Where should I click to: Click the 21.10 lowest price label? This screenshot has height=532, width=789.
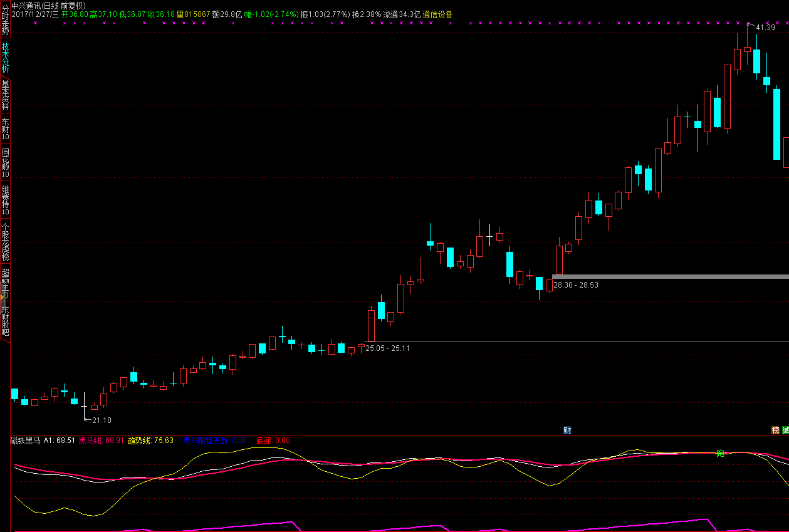coord(102,420)
